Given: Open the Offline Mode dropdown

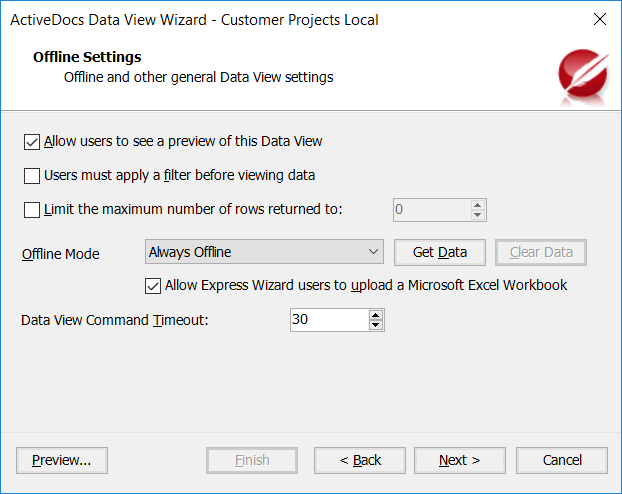Looking at the screenshot, I should 264,252.
